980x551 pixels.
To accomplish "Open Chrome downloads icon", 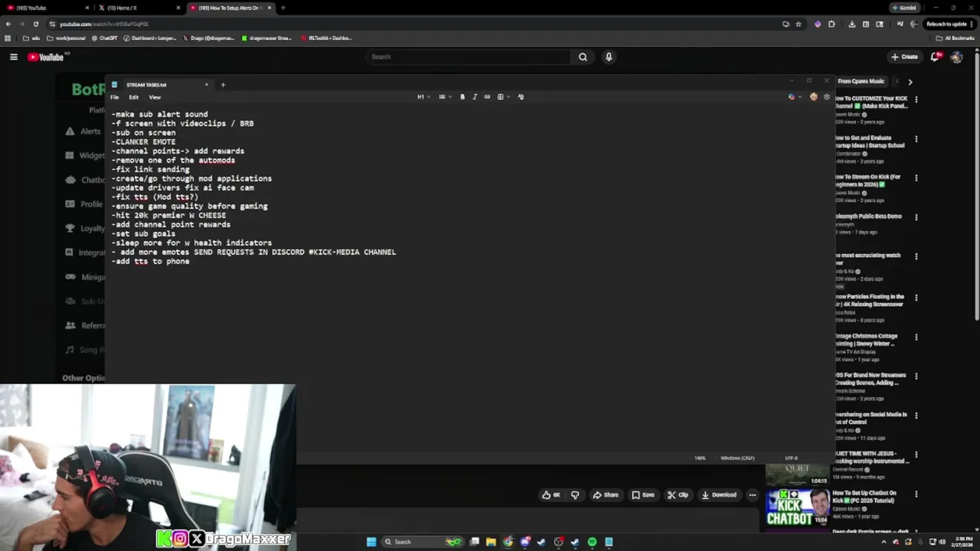I will tap(851, 24).
